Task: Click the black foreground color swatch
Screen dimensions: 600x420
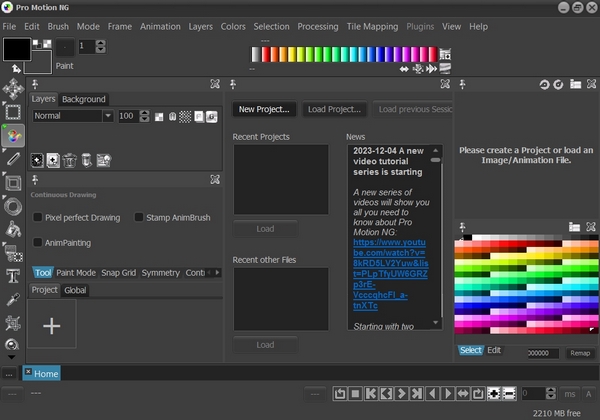Action: pyautogui.click(x=17, y=49)
